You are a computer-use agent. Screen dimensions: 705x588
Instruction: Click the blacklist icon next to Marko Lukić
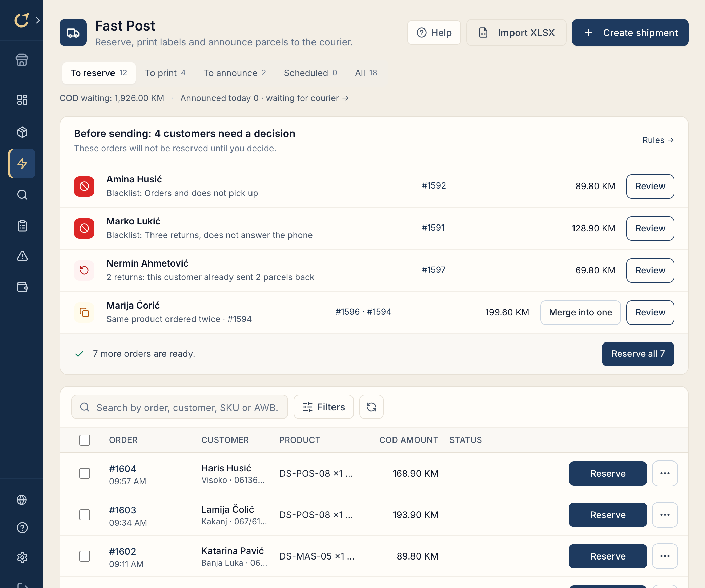point(84,228)
